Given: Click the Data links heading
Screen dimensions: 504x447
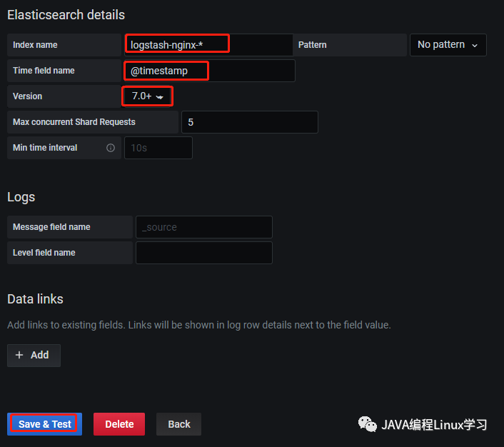Looking at the screenshot, I should pyautogui.click(x=35, y=299).
